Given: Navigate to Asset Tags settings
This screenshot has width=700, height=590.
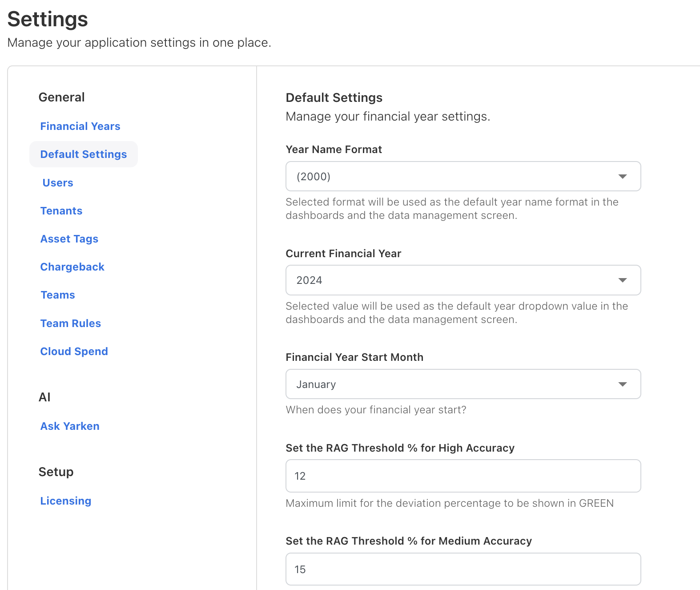Looking at the screenshot, I should (x=69, y=239).
